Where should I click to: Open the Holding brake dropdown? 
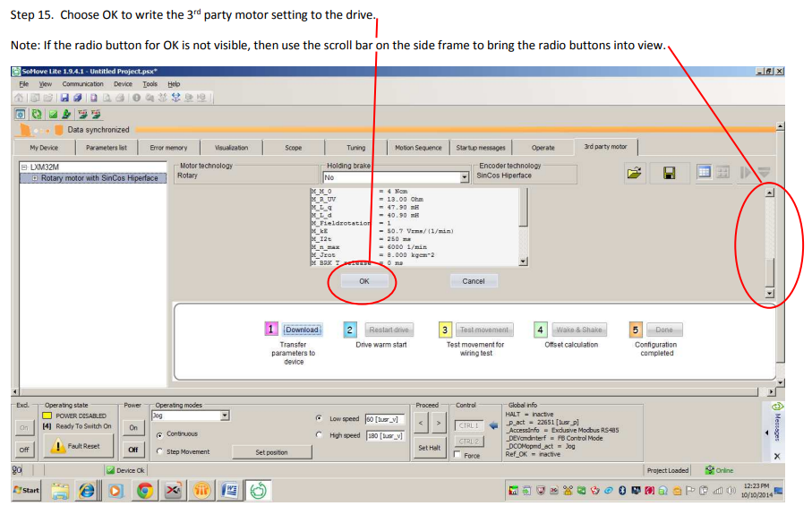[x=464, y=177]
